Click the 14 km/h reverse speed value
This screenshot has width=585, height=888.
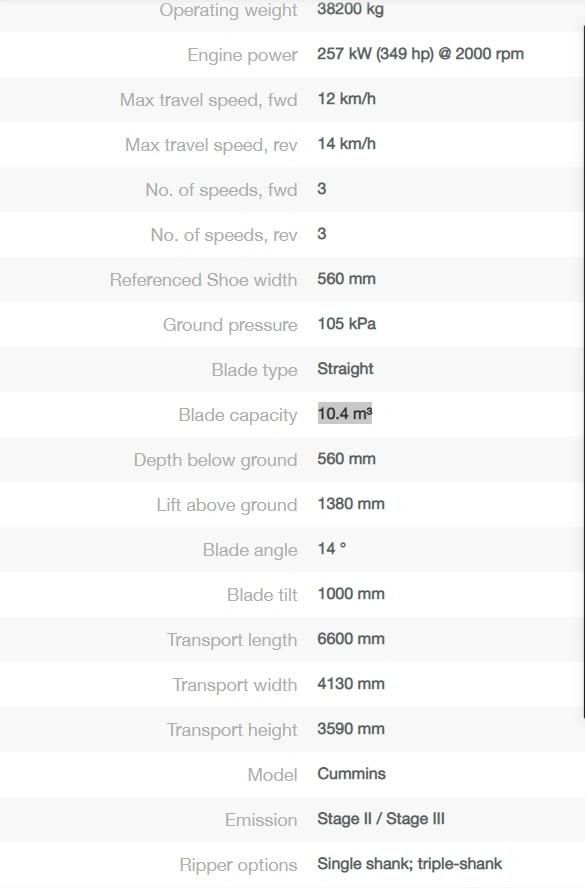(347, 144)
